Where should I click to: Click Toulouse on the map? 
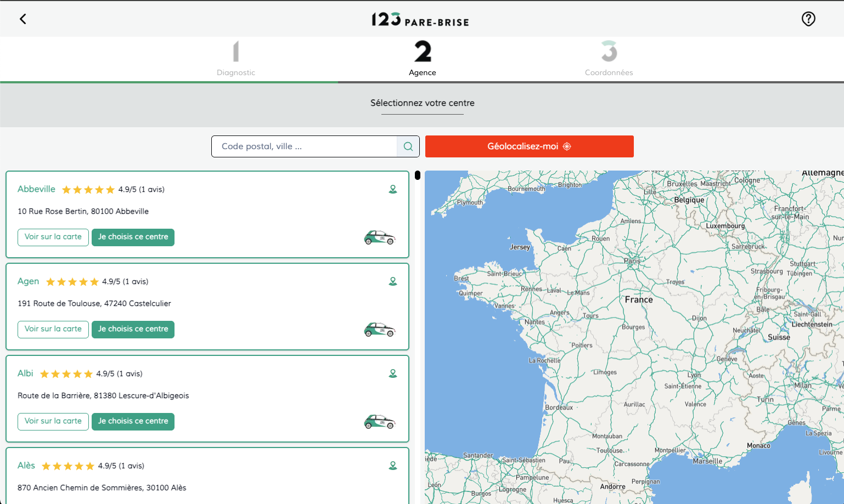tap(610, 450)
